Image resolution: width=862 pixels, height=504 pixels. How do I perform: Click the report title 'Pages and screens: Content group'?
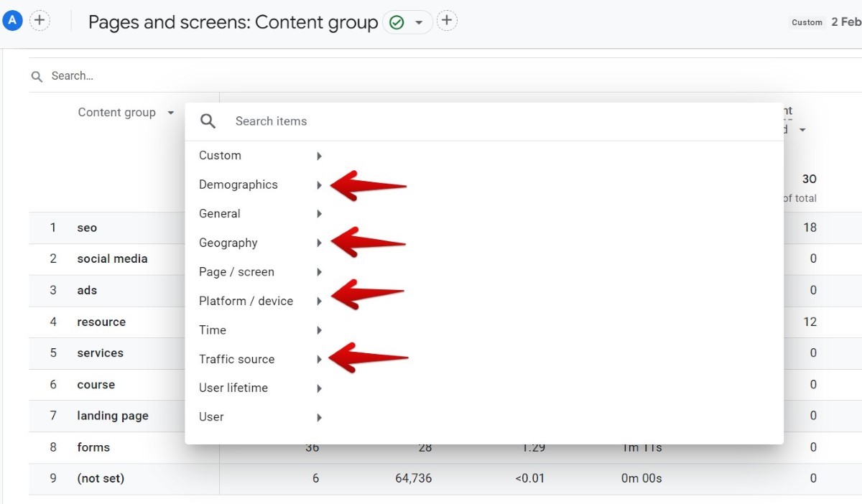click(233, 22)
